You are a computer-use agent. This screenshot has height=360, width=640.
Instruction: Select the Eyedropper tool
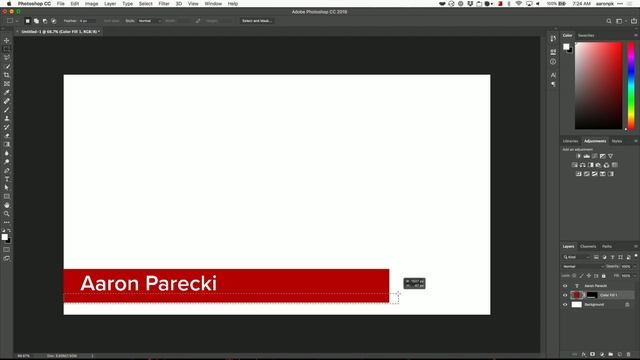tap(7, 92)
